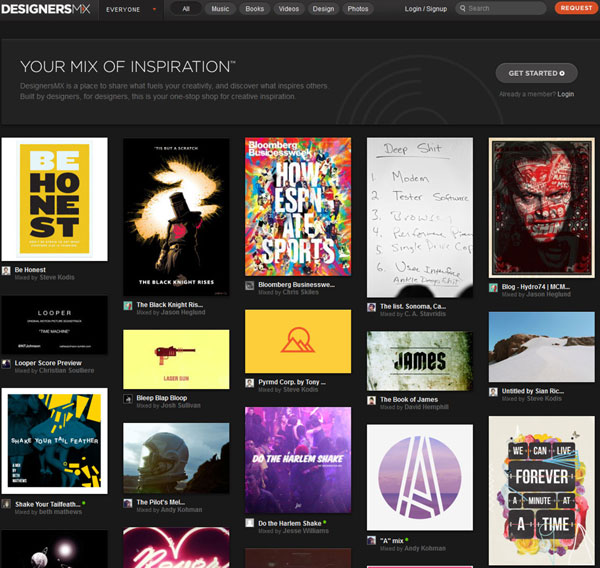Open Shake Your Tail Feather cover
The height and width of the screenshot is (568, 600).
[x=54, y=441]
